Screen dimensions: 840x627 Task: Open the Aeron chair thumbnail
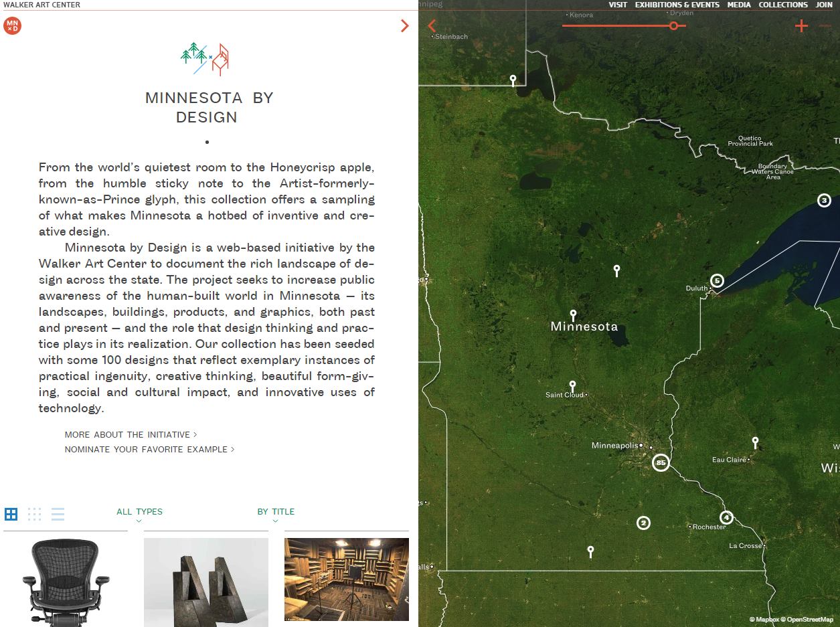65,581
